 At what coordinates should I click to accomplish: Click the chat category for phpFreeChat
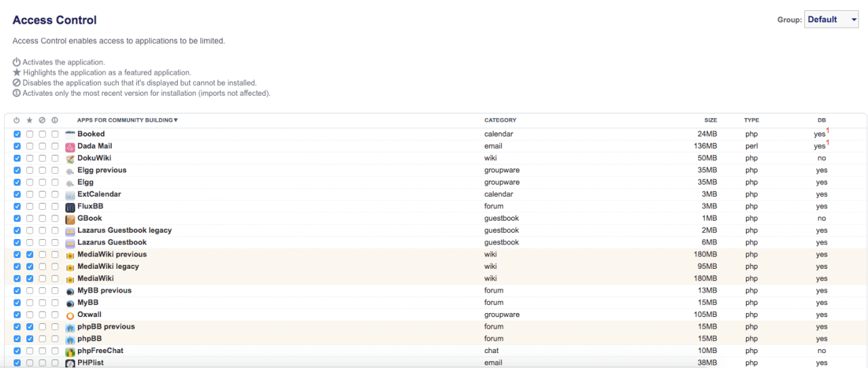[491, 351]
